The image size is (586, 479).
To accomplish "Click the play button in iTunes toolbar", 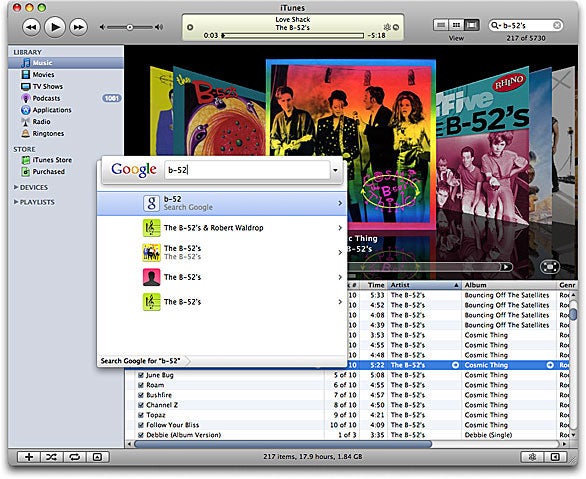I will (x=55, y=27).
